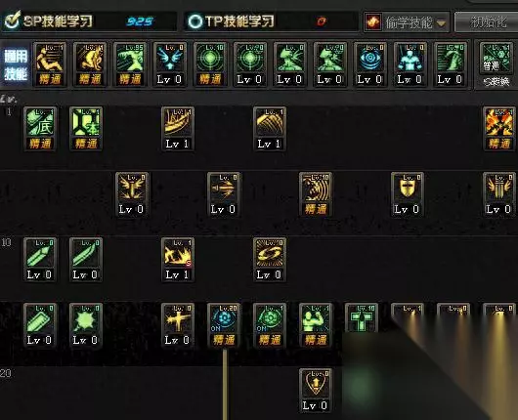Select the TP技能学习 radio circle

point(194,21)
